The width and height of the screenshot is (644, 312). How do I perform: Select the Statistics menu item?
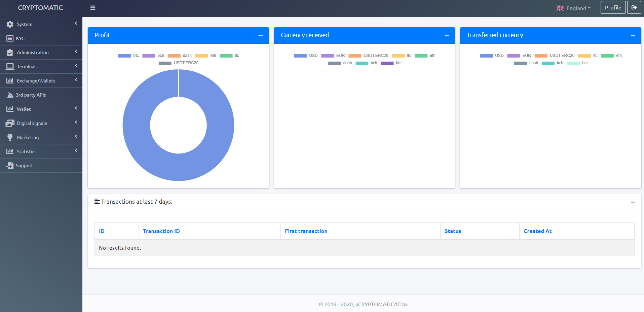(27, 151)
